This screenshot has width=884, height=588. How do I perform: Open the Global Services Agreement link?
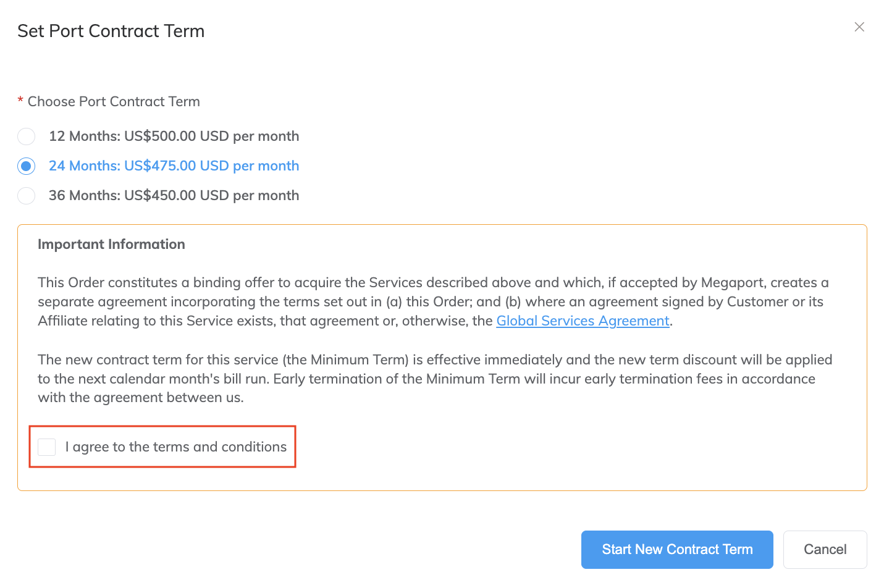[x=583, y=321]
